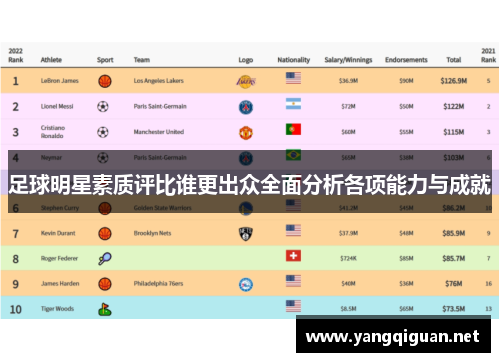Image resolution: width=500 pixels, height=362 pixels.
Task: Click the Endorsements column header
Action: (406, 60)
